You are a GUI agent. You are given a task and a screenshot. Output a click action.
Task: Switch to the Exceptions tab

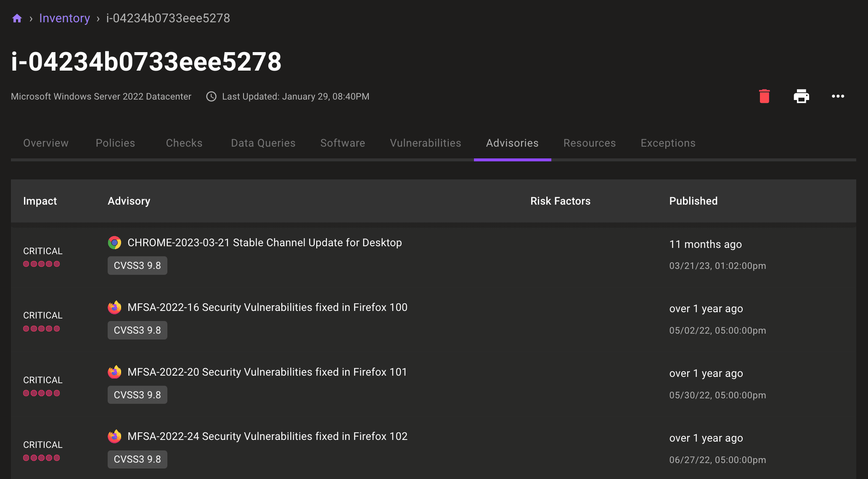(x=667, y=143)
